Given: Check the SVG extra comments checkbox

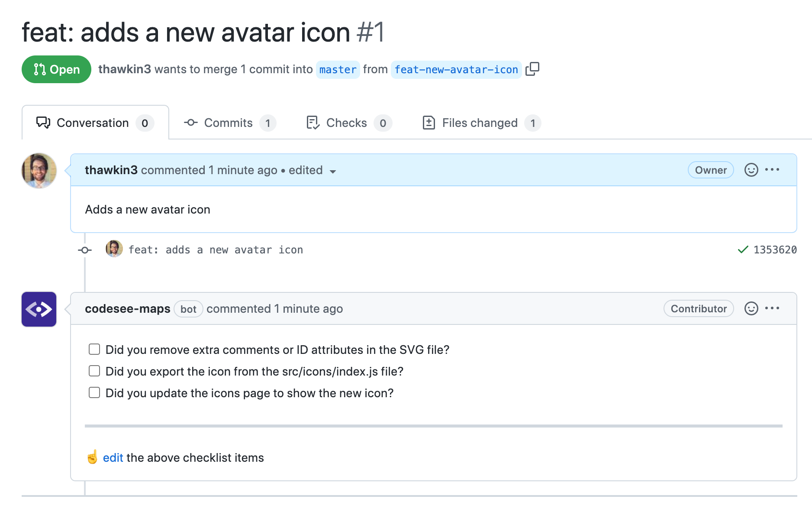Looking at the screenshot, I should pyautogui.click(x=94, y=349).
